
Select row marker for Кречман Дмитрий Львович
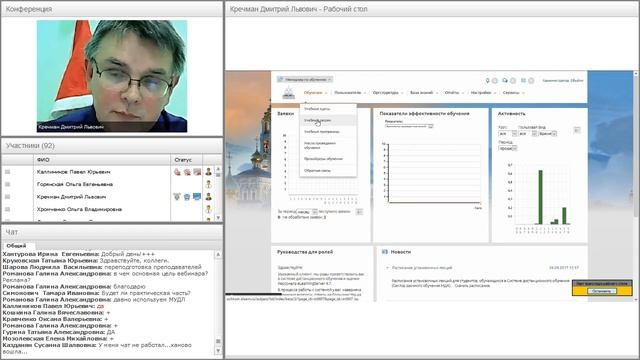7,197
